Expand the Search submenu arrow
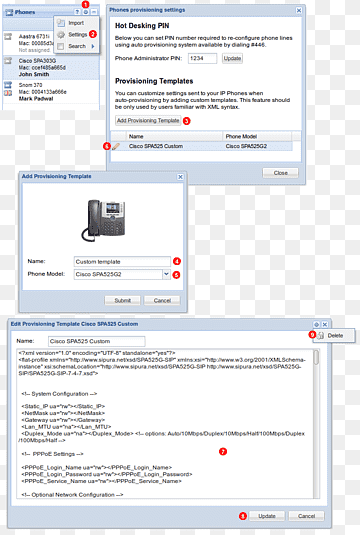 pos(93,46)
